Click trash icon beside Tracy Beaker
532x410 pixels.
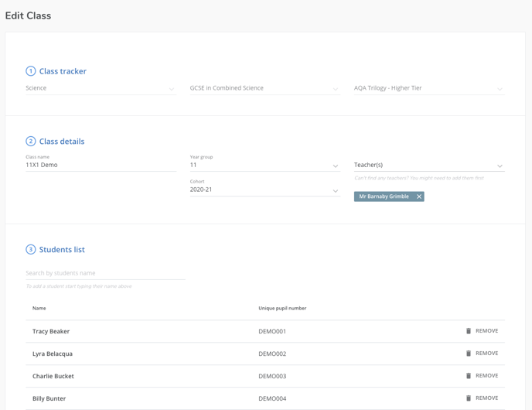[469, 331]
